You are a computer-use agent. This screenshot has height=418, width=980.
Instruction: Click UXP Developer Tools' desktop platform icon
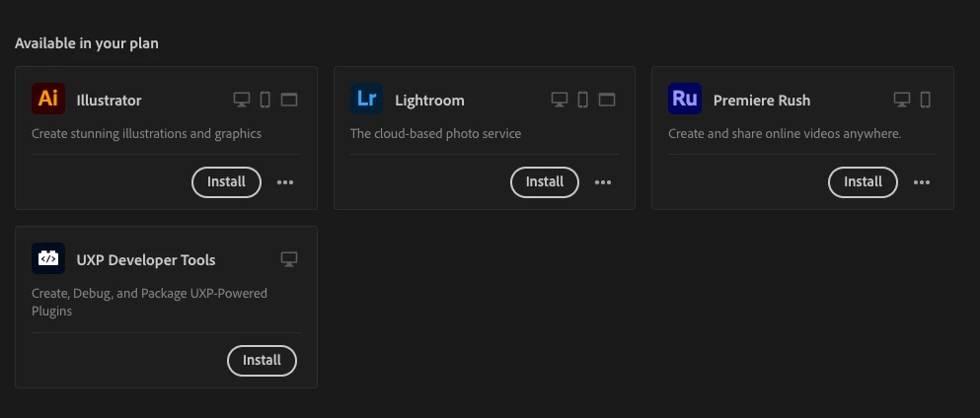click(x=289, y=259)
